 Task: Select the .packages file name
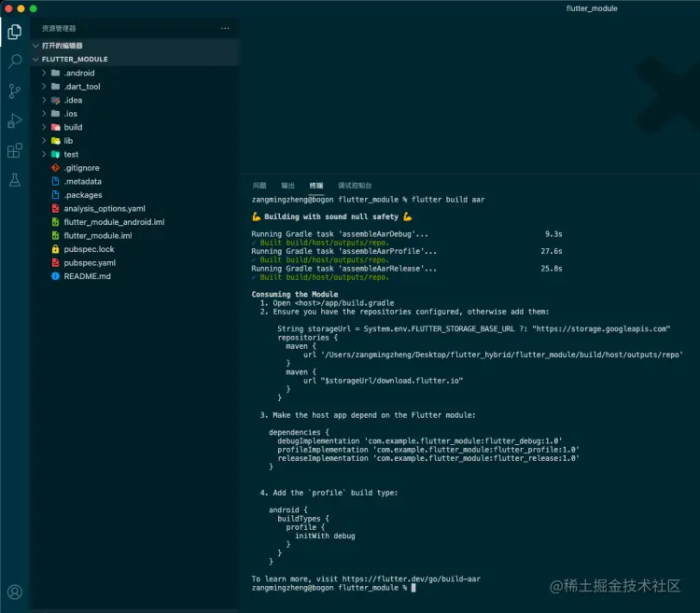[83, 195]
